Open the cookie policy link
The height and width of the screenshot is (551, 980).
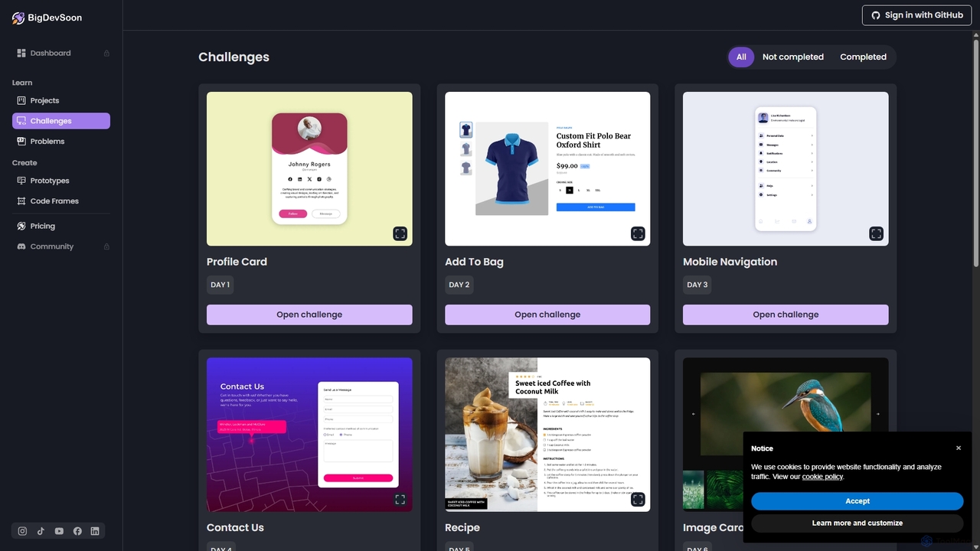pyautogui.click(x=822, y=477)
